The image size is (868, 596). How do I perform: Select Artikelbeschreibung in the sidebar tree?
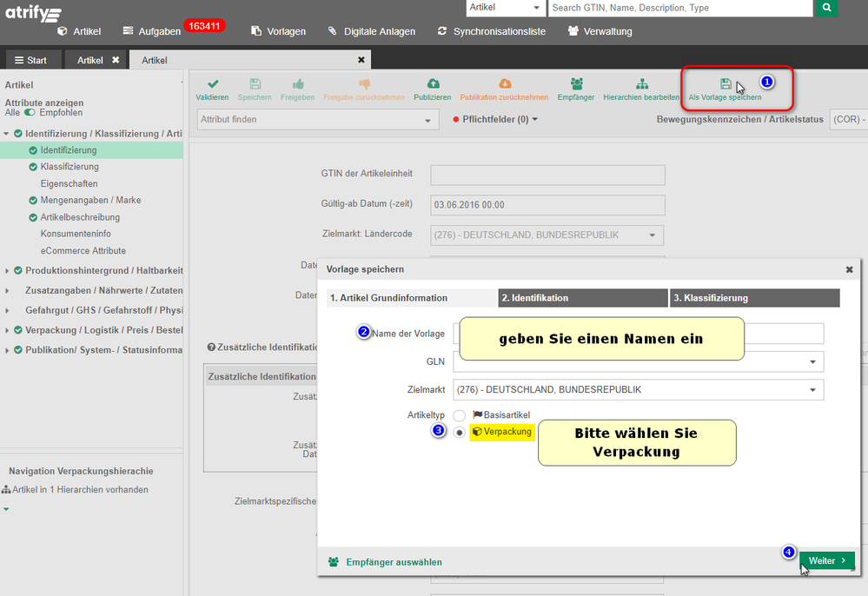click(80, 217)
